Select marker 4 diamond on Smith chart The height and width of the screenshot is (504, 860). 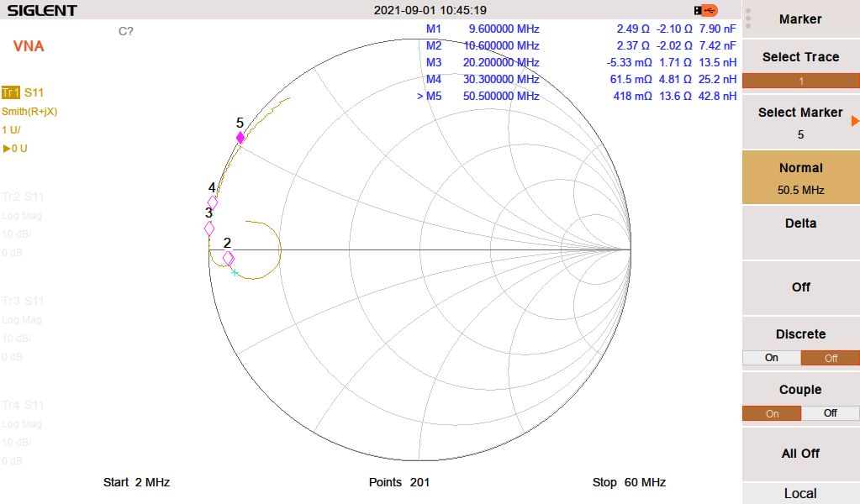[212, 202]
